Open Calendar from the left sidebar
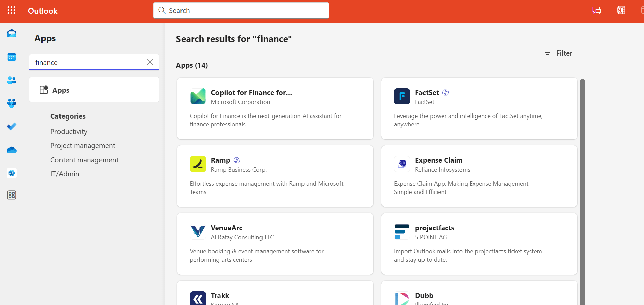This screenshot has height=305, width=644. pos(12,57)
